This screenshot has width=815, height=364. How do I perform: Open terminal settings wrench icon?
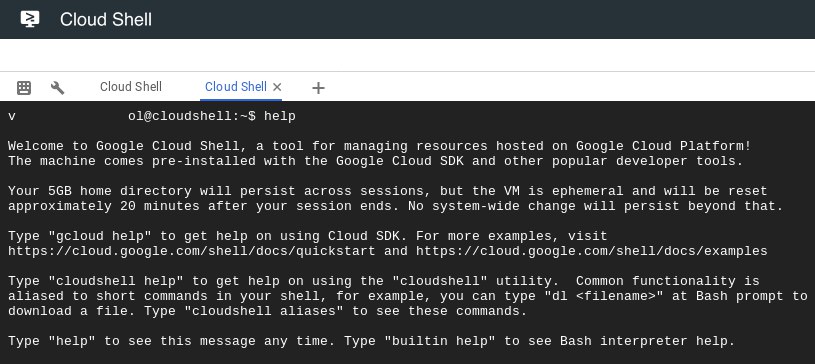pos(57,87)
